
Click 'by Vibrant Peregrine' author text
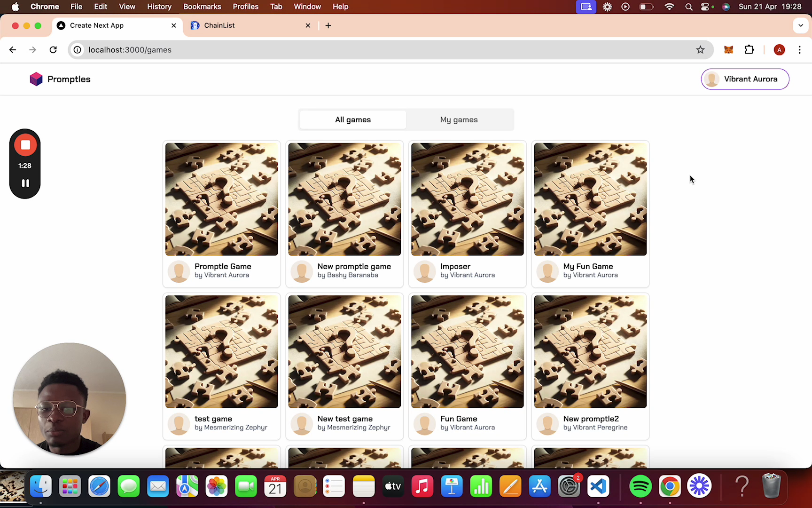[x=595, y=428]
